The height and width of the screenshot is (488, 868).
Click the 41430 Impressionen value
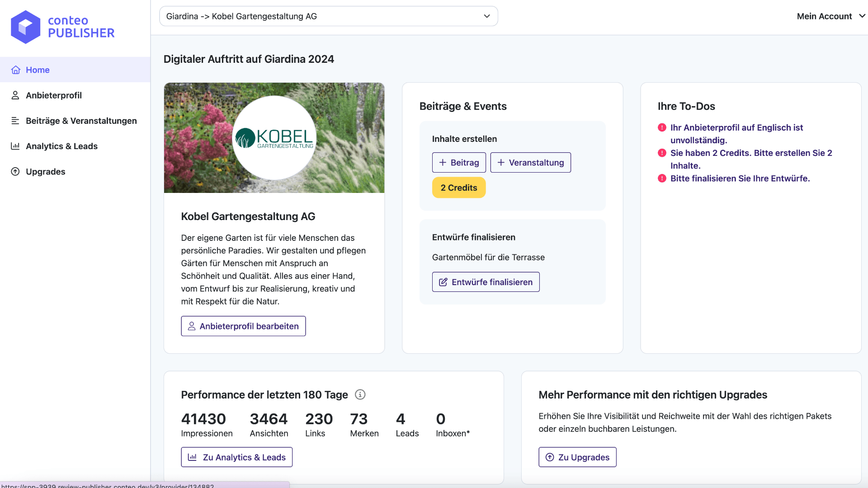[x=203, y=419]
